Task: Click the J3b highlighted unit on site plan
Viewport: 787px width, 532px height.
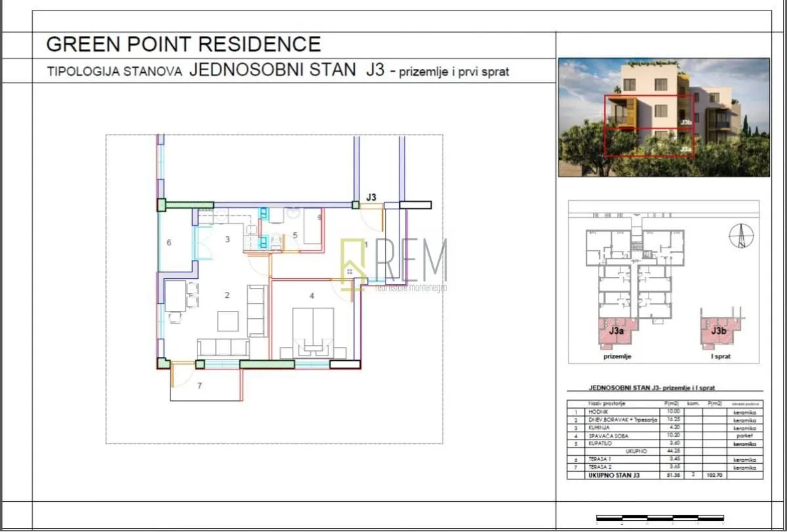Action: [720, 332]
